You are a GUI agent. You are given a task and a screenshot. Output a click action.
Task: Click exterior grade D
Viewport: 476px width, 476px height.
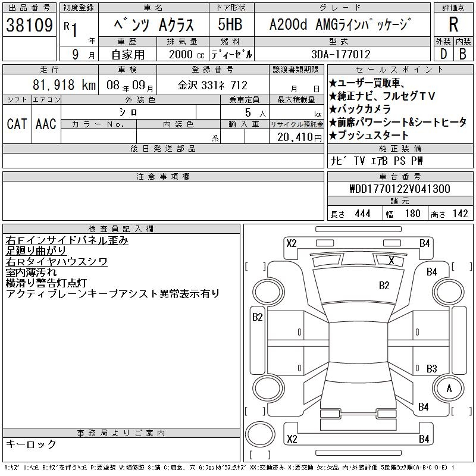tap(443, 54)
